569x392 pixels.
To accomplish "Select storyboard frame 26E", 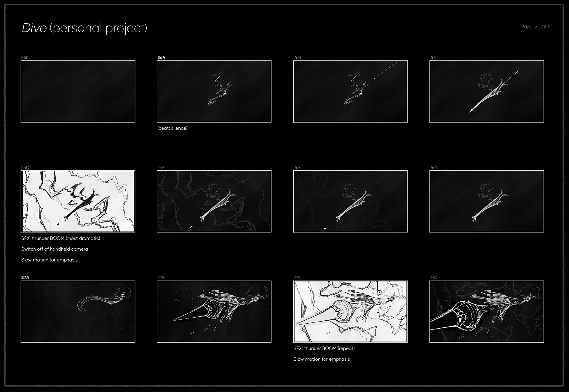I will pos(214,201).
